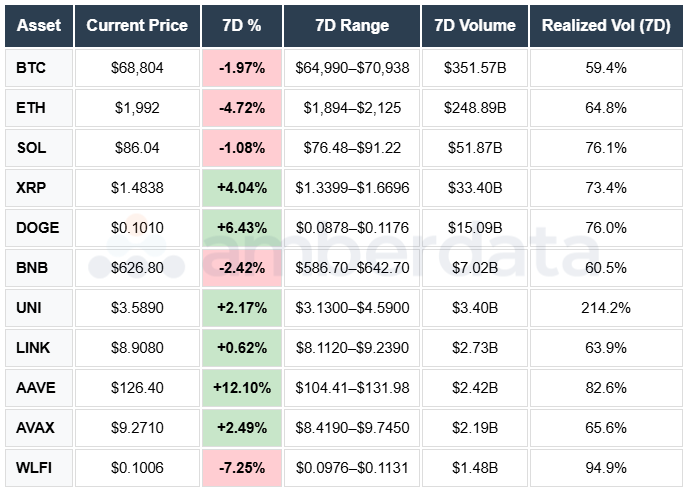Screen dimensions: 687x492
Task: Select BNB's 7D range $586.70–$642.70
Action: coord(351,268)
